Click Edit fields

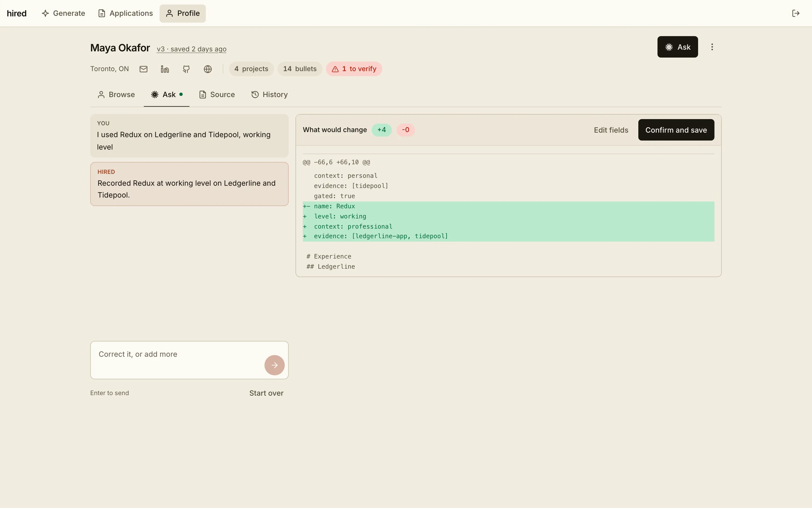coord(611,130)
